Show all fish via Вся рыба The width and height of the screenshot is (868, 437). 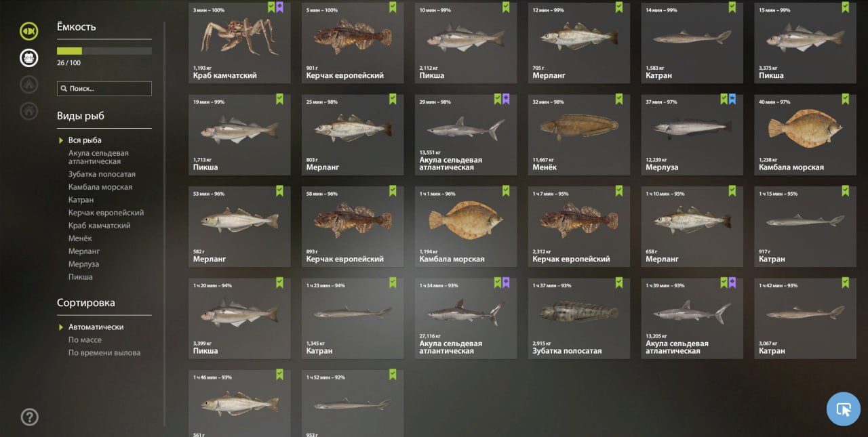click(x=85, y=140)
